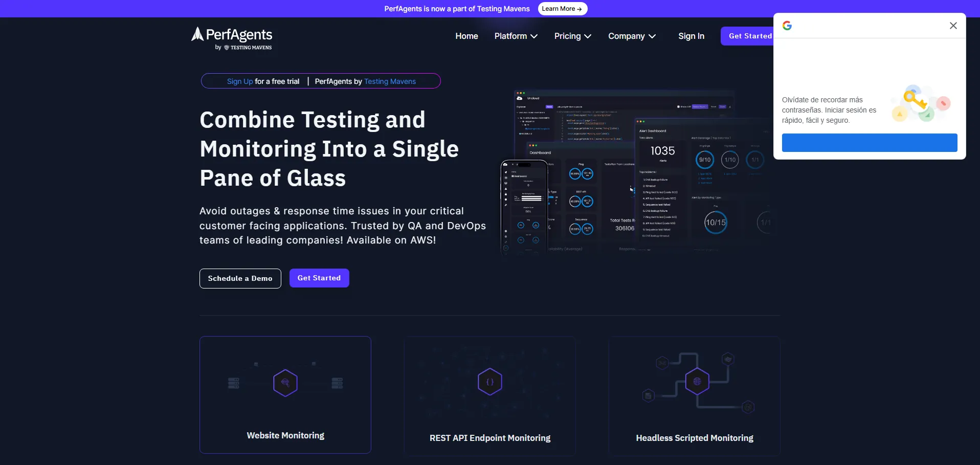Open the Testing Mavens link in pill banner

point(390,81)
